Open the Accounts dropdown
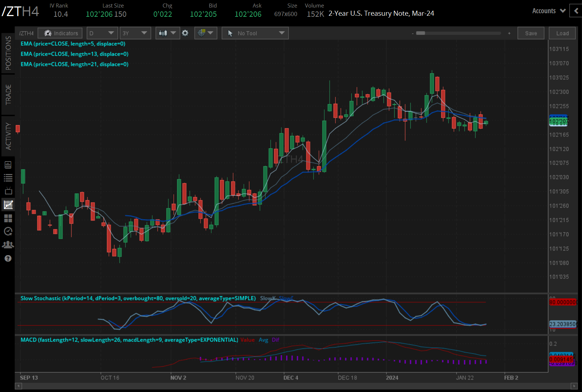582x392 pixels. click(547, 11)
